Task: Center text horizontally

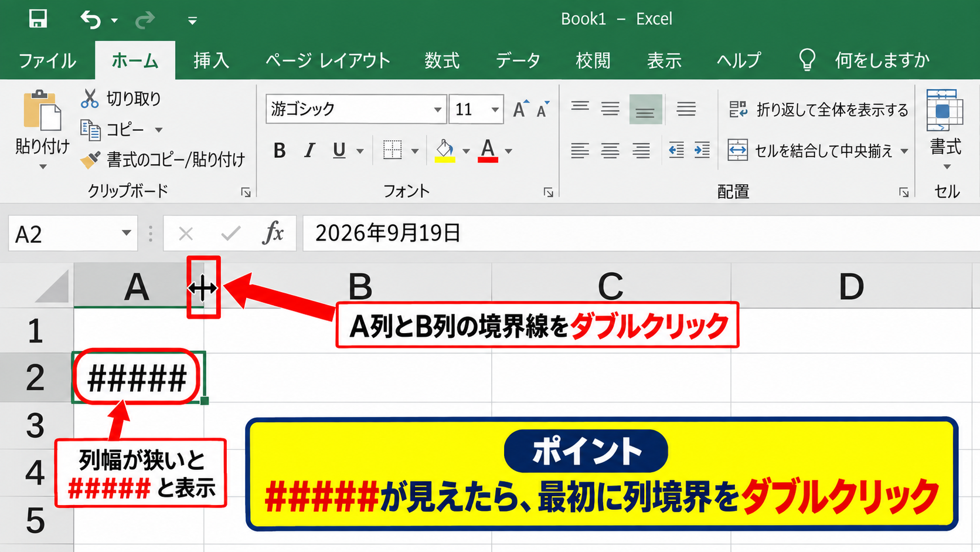Action: [610, 151]
